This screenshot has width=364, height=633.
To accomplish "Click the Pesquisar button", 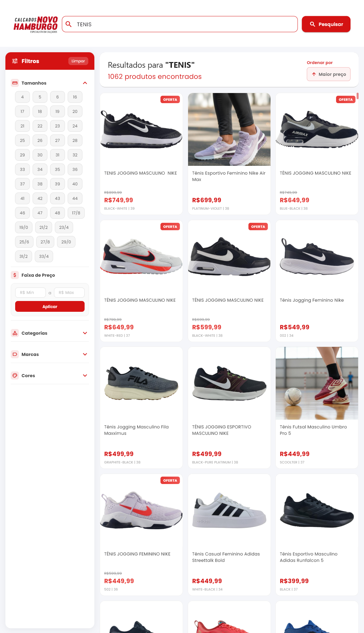I will (x=326, y=24).
